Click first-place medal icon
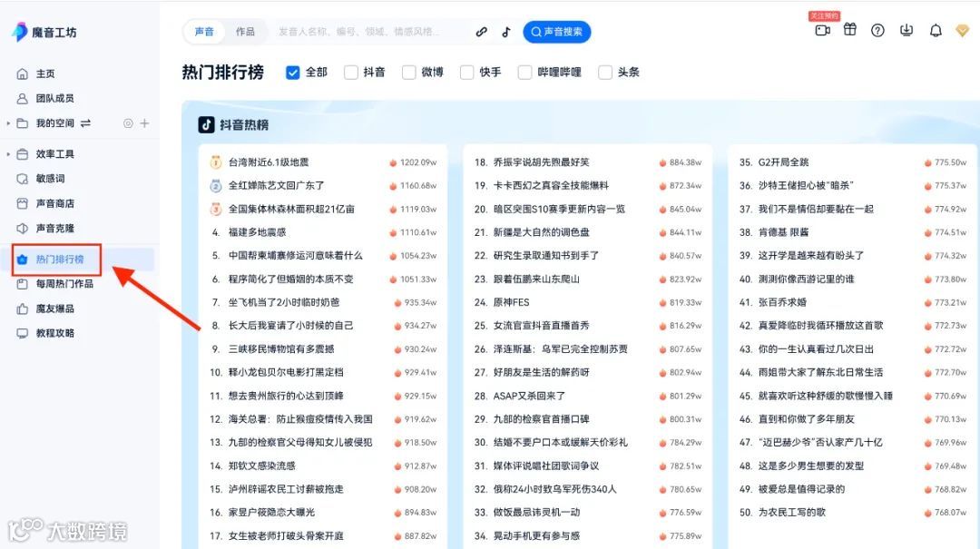The width and height of the screenshot is (980, 549). pyautogui.click(x=216, y=162)
